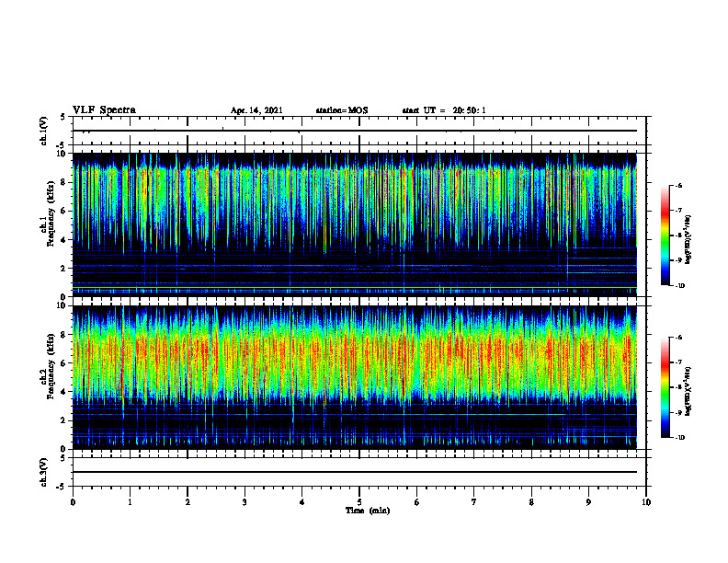Click the date "Apr. 14, 2021" in header
Viewport: 728px width, 563px height.
256,110
